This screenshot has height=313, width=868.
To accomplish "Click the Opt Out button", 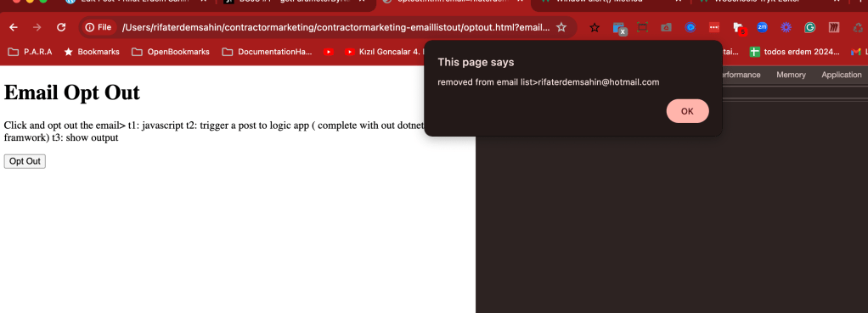I will click(25, 161).
